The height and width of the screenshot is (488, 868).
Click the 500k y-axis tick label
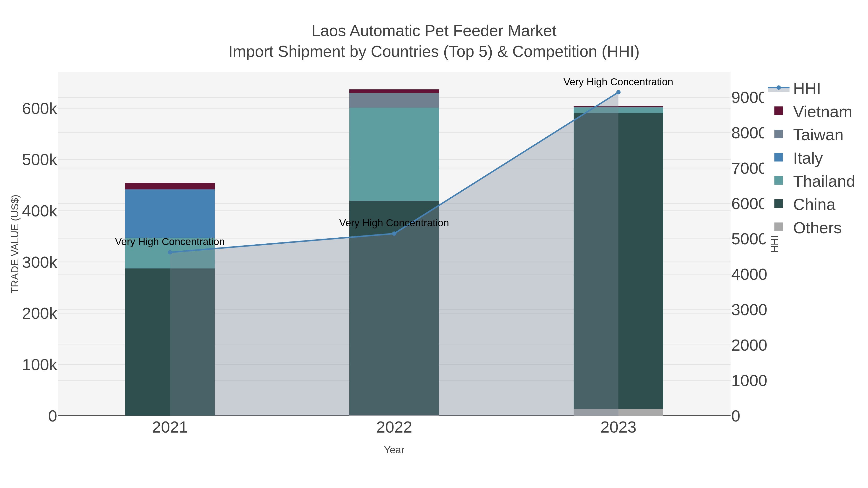[40, 160]
